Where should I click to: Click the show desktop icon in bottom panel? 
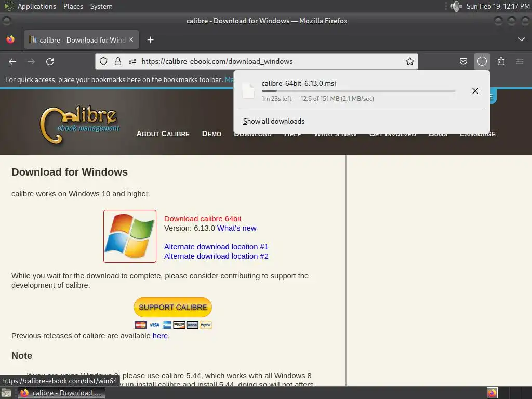click(x=6, y=393)
